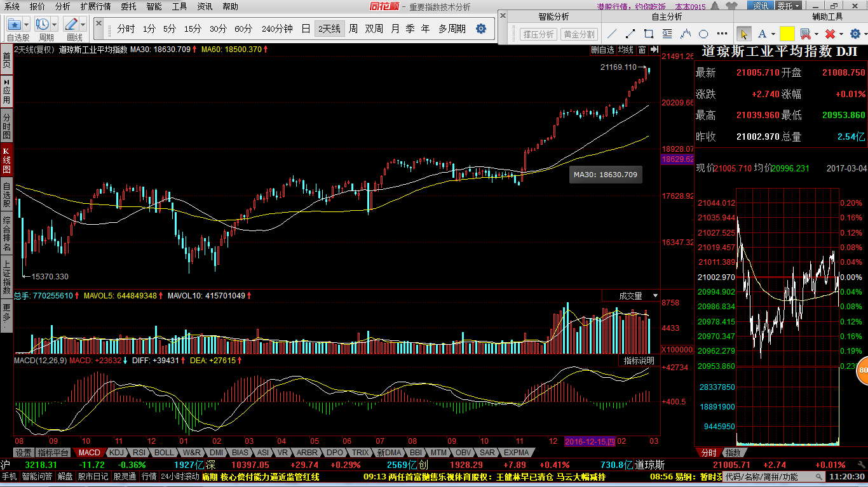Screen dimensions: 868x487
Task: Open the 扩展行情 menu
Action: coord(95,6)
